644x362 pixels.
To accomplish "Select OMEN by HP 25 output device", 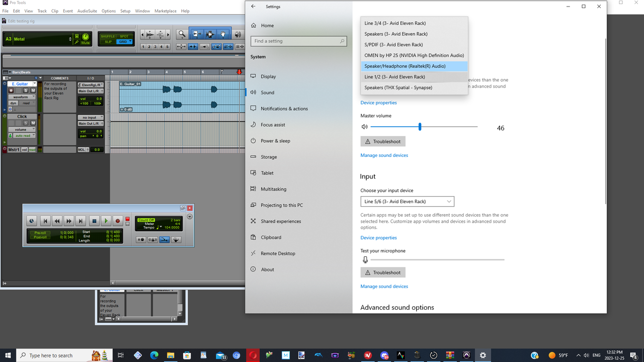I will click(x=414, y=55).
